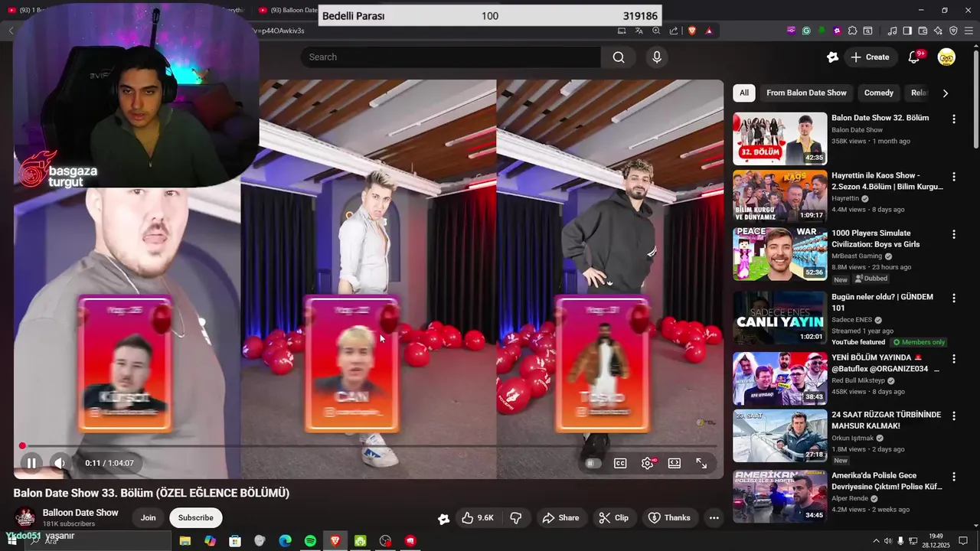The image size is (980, 551).
Task: Open Brave Shields lion icon
Action: (691, 31)
